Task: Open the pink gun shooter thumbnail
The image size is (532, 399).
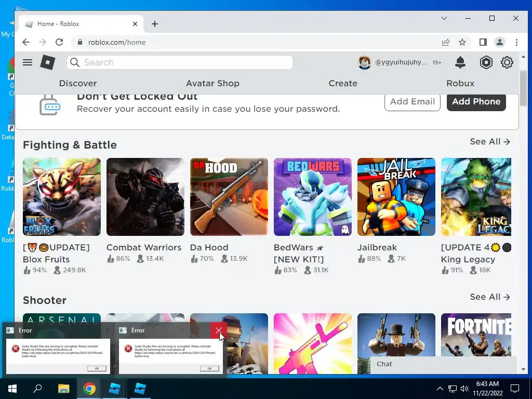Action: click(312, 343)
